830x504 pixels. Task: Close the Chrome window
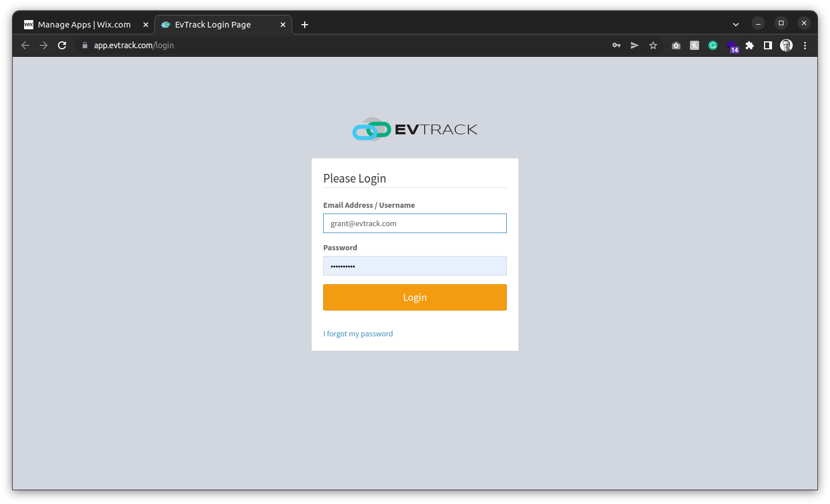point(804,24)
